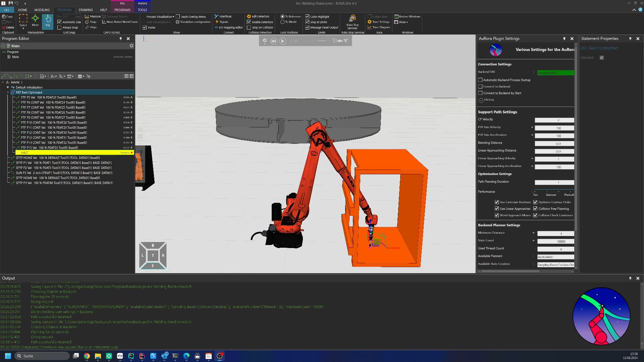Play the simulation
The height and width of the screenshot is (362, 644).
[283, 41]
